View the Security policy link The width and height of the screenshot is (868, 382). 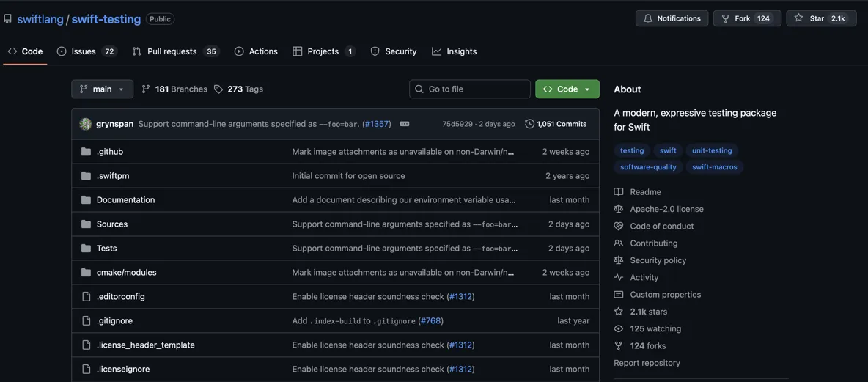pyautogui.click(x=658, y=260)
